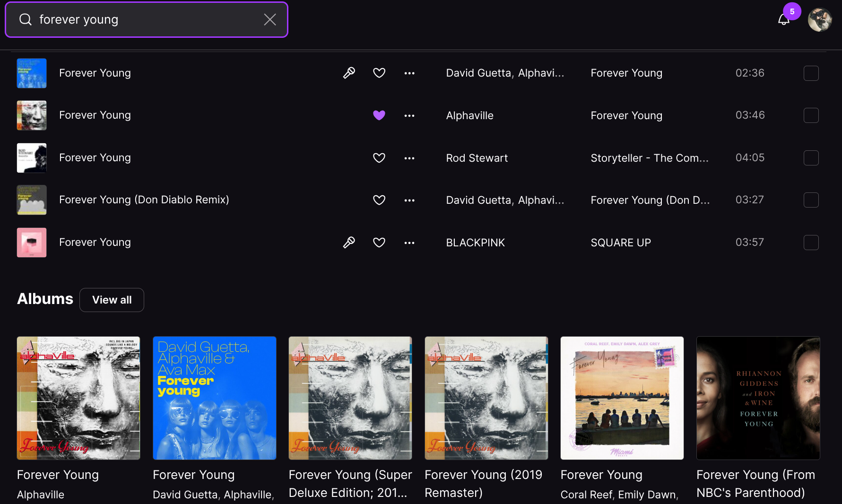Click Alphaville under the first album
Viewport: 842px width, 504px height.
click(x=41, y=495)
